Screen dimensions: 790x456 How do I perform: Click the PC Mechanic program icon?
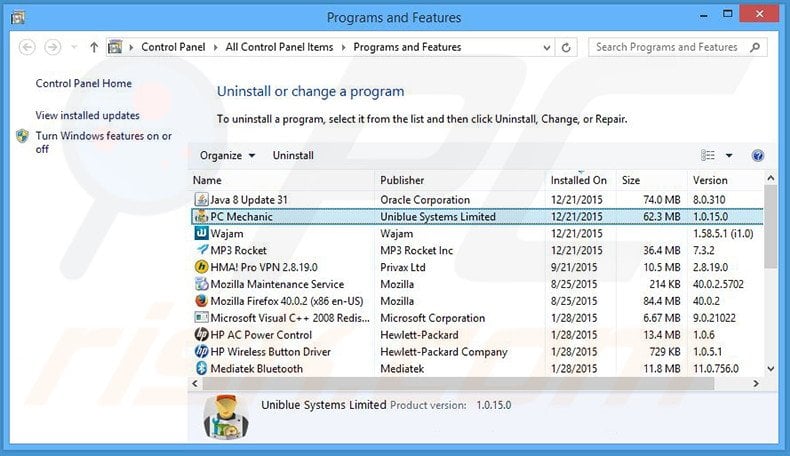(202, 217)
